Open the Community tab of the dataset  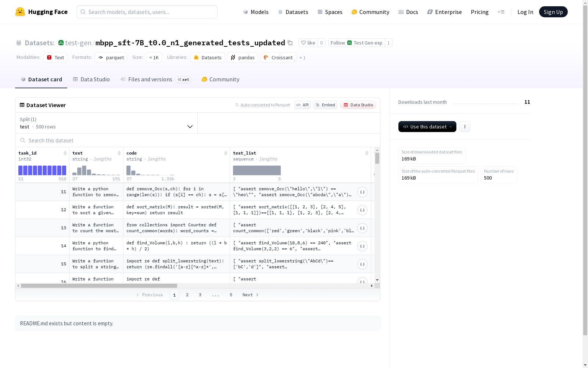pos(220,79)
